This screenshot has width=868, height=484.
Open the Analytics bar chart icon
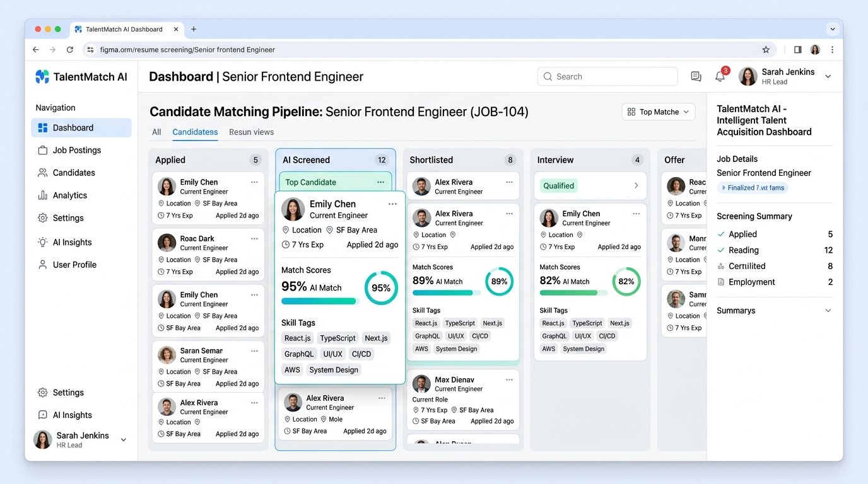point(43,195)
